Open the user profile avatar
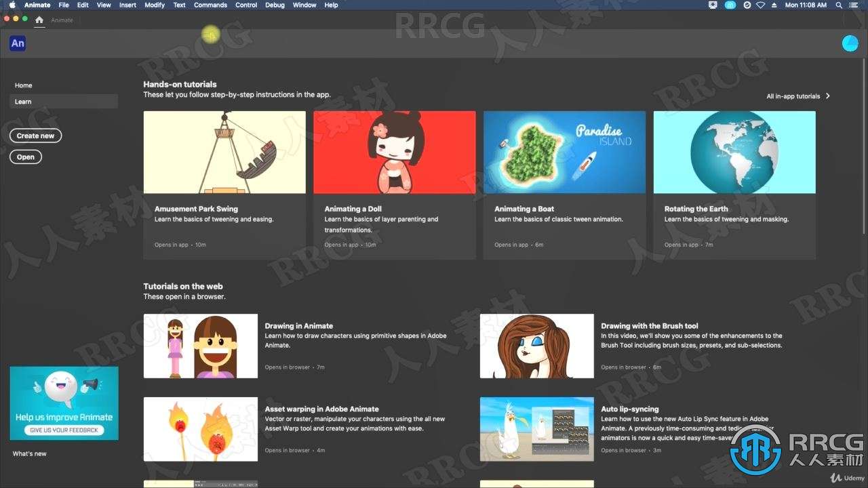Viewport: 868px width, 488px height. coord(850,43)
